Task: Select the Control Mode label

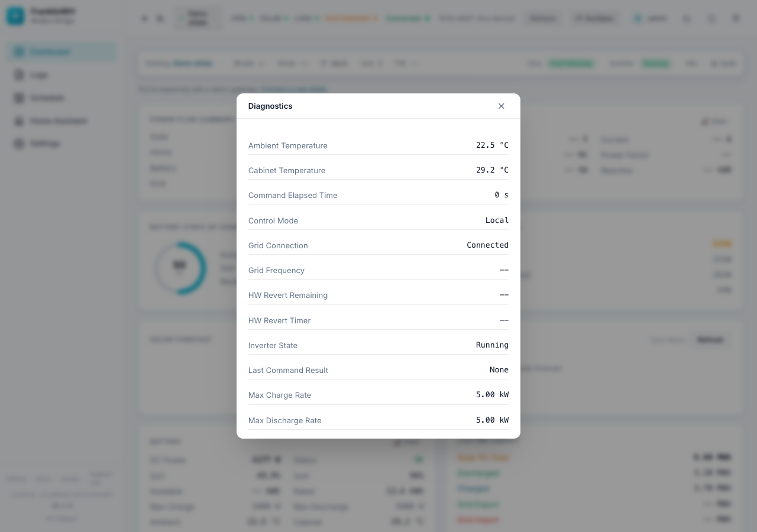Action: point(273,220)
